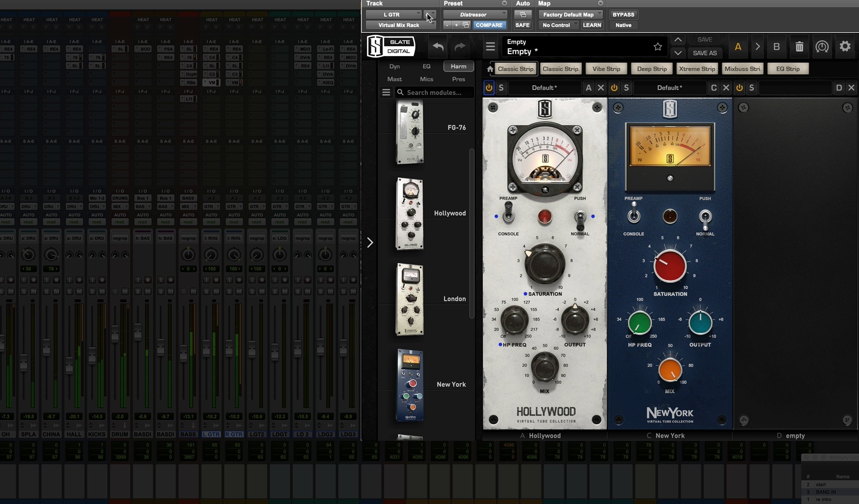Screen dimensions: 859x504
Task: Toggle power on New York slot C
Action: coord(614,87)
